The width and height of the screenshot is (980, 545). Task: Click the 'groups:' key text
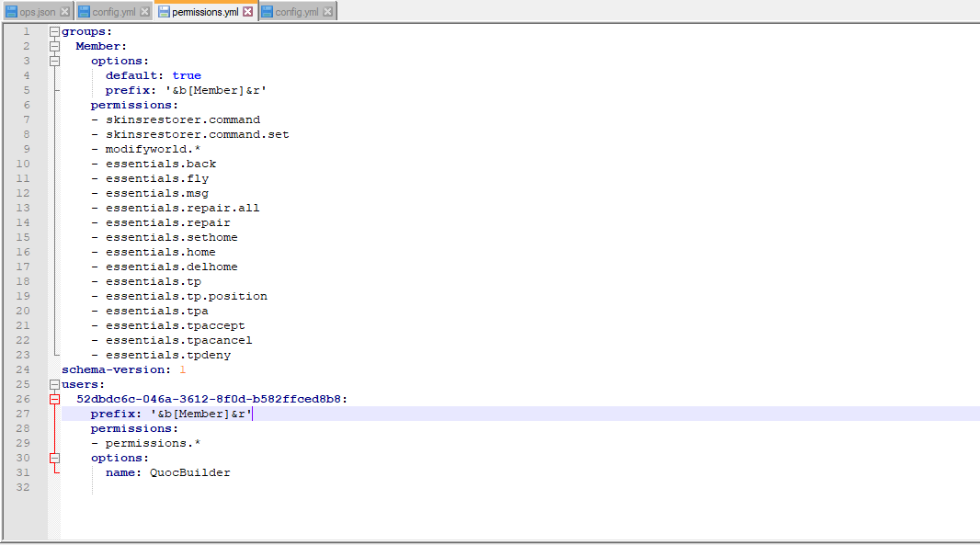click(86, 32)
